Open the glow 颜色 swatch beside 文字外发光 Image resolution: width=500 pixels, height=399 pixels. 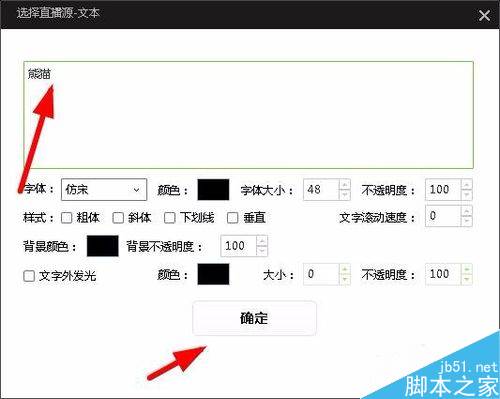tap(213, 274)
